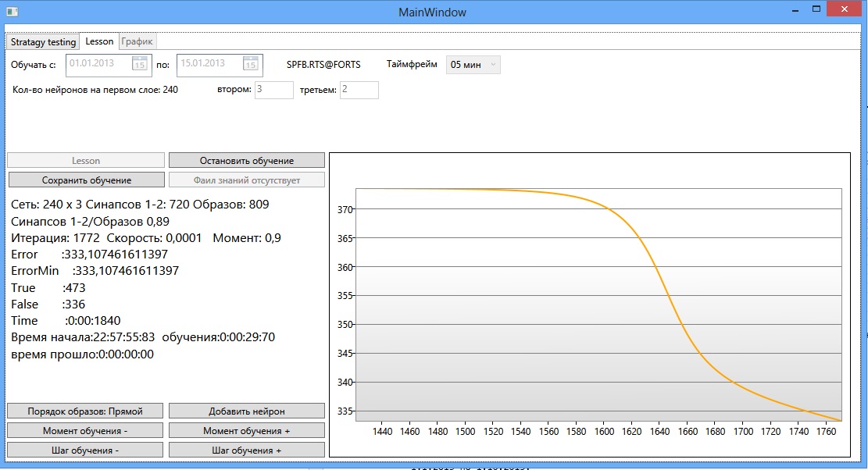
Task: Decrease learning step with Шаг обучения -
Action: 85,450
